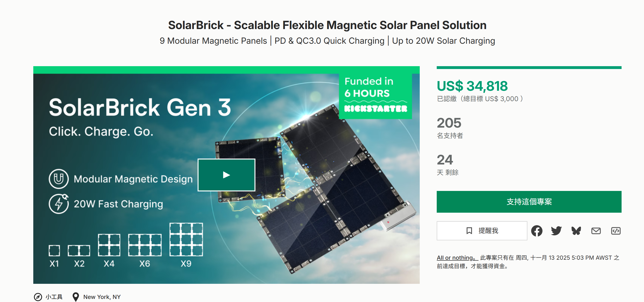
Task: Click the 提醒我 remind me button
Action: click(x=482, y=231)
